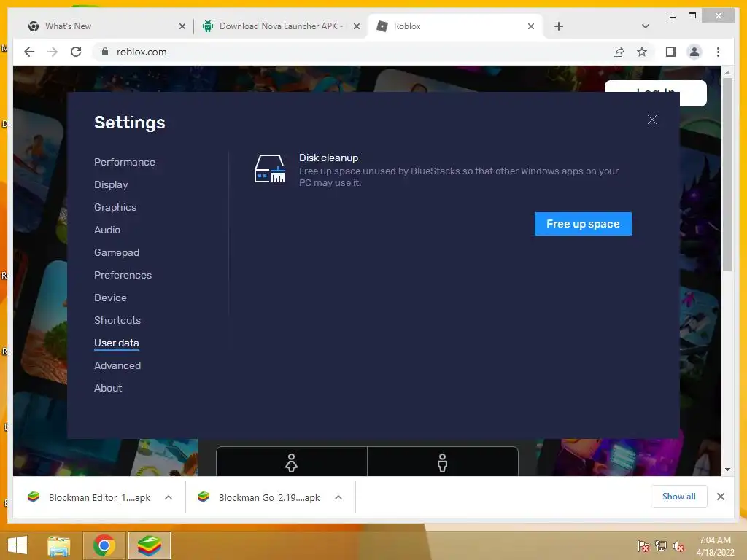Open a new browser tab
This screenshot has width=747, height=560.
point(559,26)
